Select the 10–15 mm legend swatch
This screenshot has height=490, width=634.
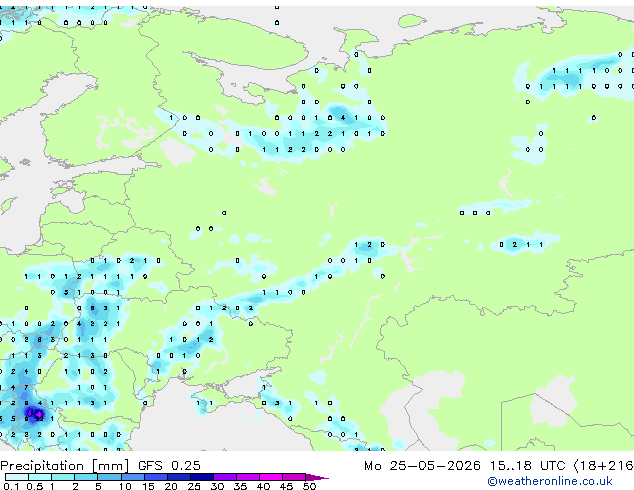point(133,477)
